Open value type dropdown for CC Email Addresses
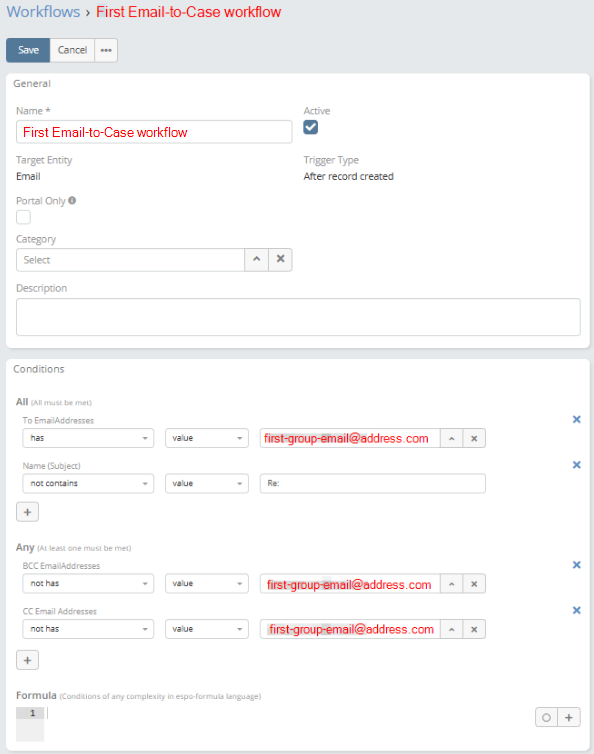The width and height of the screenshot is (594, 754). coord(207,629)
